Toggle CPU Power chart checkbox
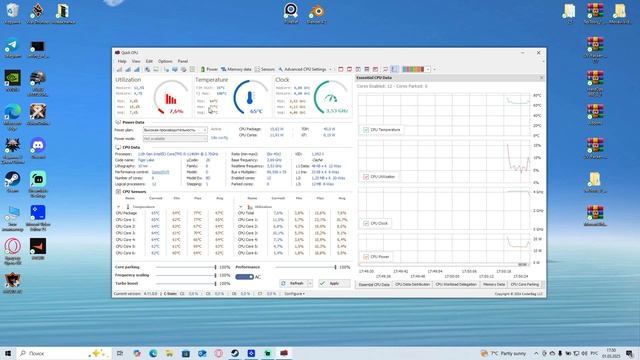The height and width of the screenshot is (360, 640). coord(366,257)
